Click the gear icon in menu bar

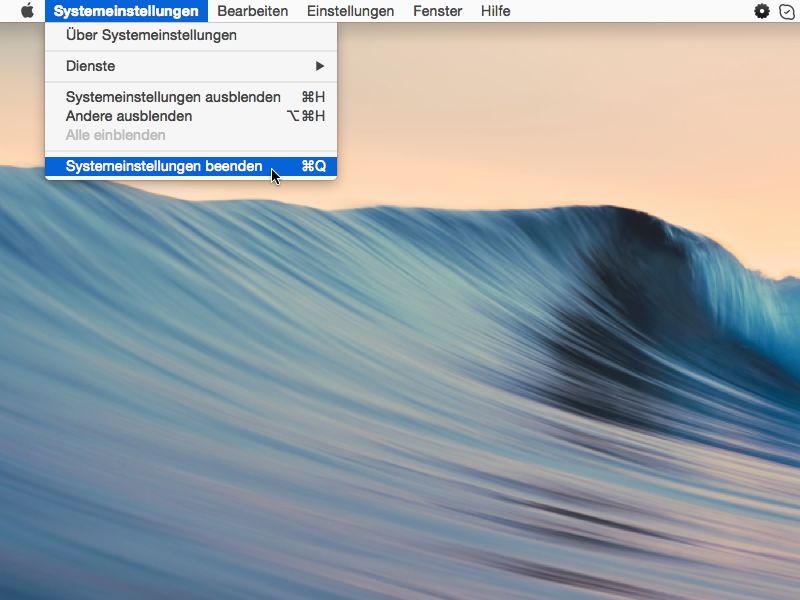pos(762,11)
